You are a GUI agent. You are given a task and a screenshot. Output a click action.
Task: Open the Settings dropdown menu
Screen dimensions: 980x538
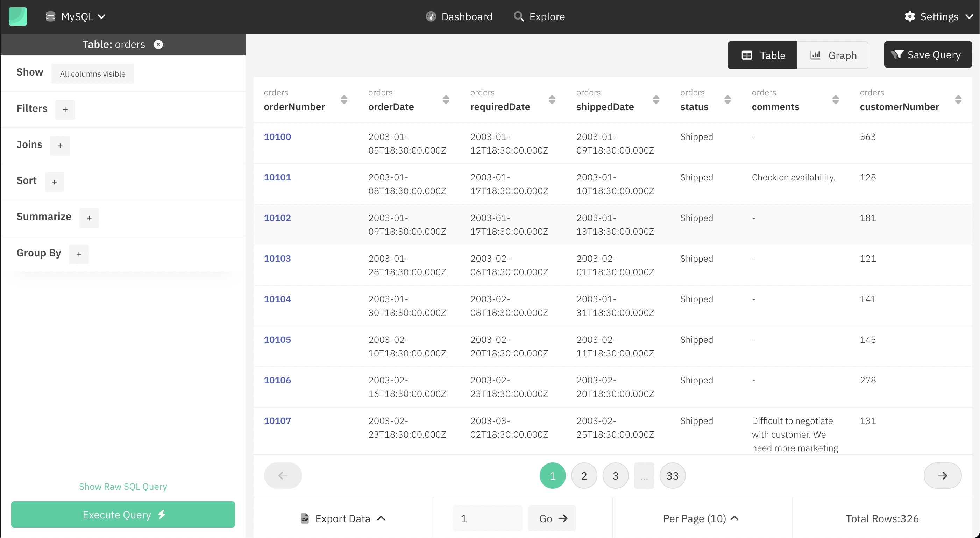938,16
